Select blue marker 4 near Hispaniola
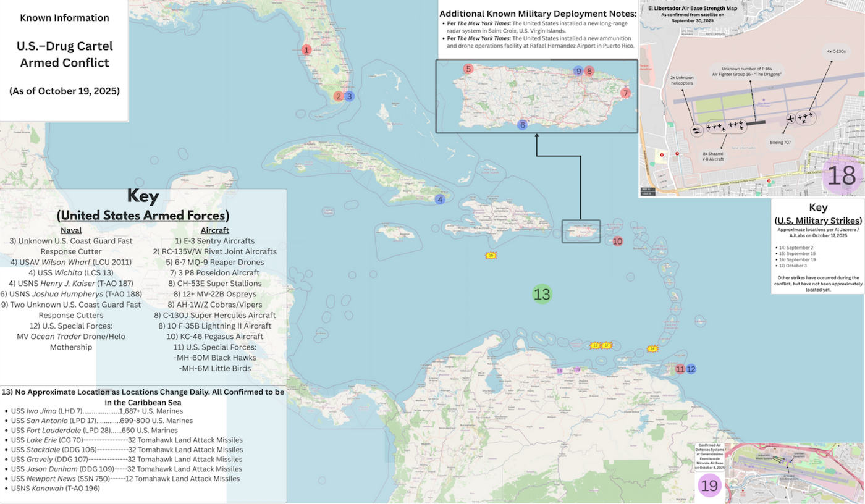865x504 pixels. [440, 199]
